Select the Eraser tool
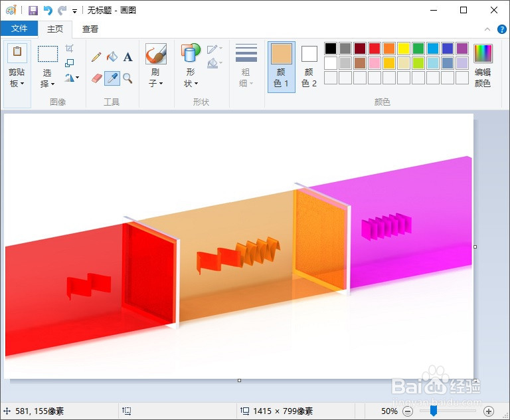Image resolution: width=510 pixels, height=420 pixels. click(x=96, y=78)
